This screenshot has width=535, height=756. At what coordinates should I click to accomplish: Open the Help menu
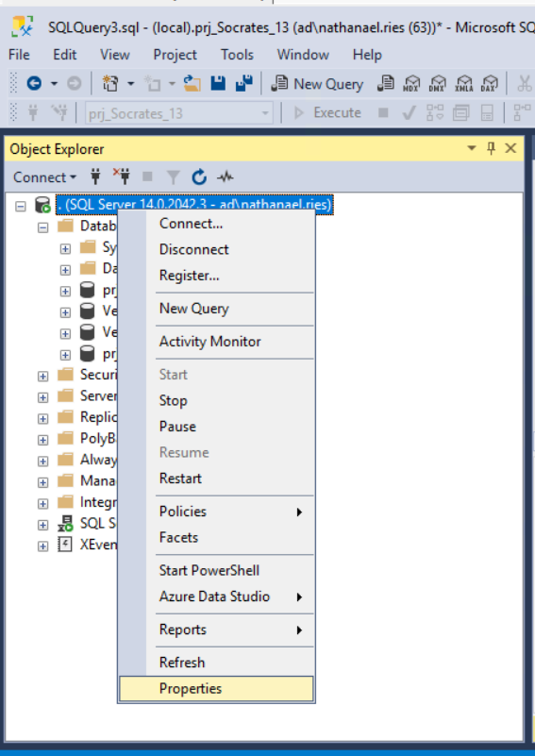pyautogui.click(x=367, y=55)
